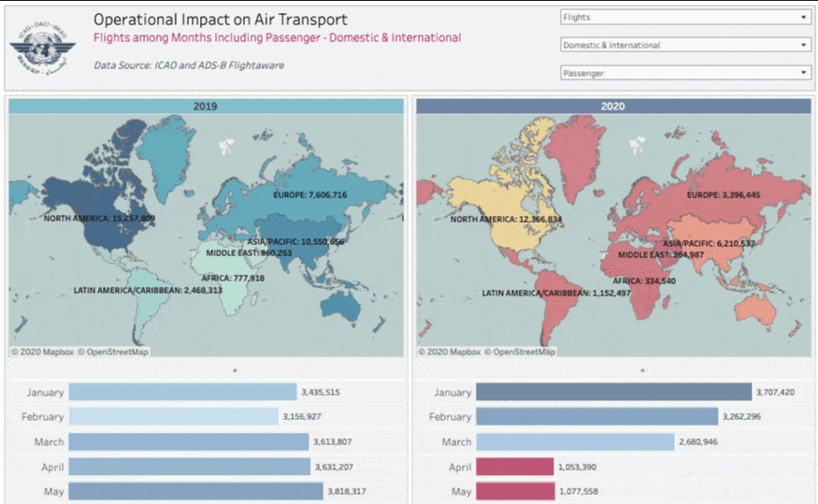Select the January 2020 bar
This screenshot has height=504, width=818.
612,393
